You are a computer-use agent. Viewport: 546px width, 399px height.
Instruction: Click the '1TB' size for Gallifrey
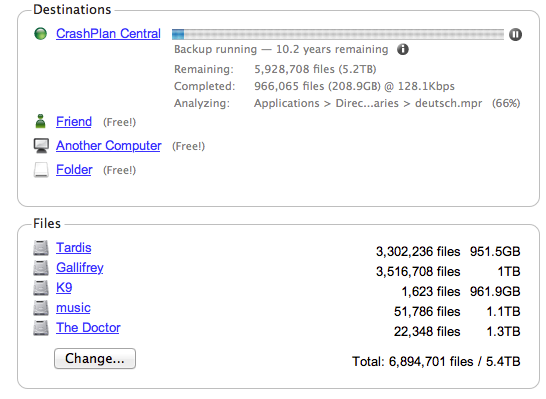[509, 272]
